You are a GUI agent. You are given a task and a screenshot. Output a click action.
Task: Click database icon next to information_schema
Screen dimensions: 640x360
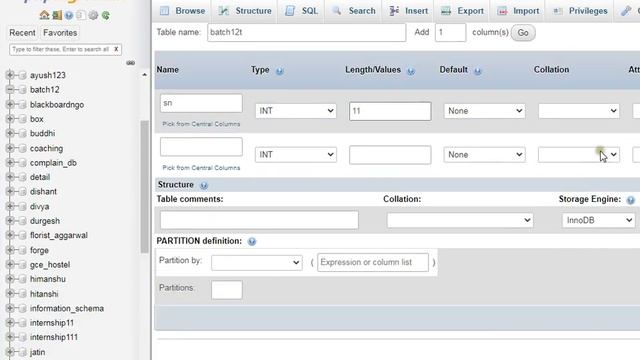click(22, 308)
